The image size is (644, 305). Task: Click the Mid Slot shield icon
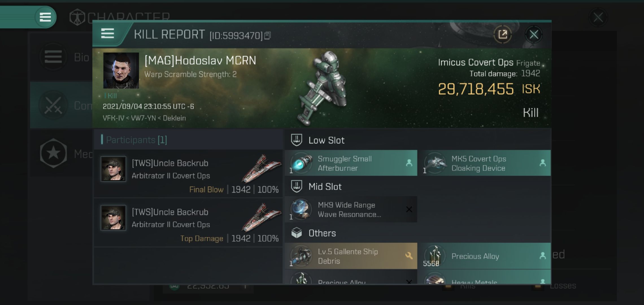tap(297, 186)
